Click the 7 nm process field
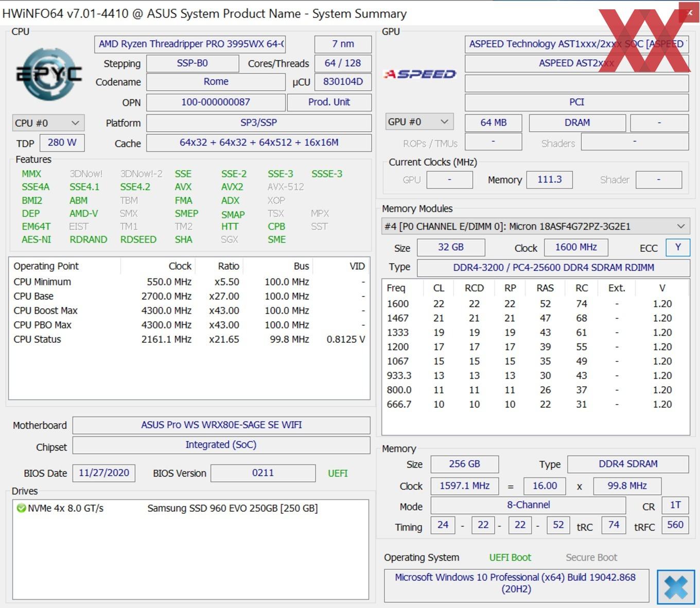Viewport: 700px width, 608px height. pyautogui.click(x=343, y=44)
